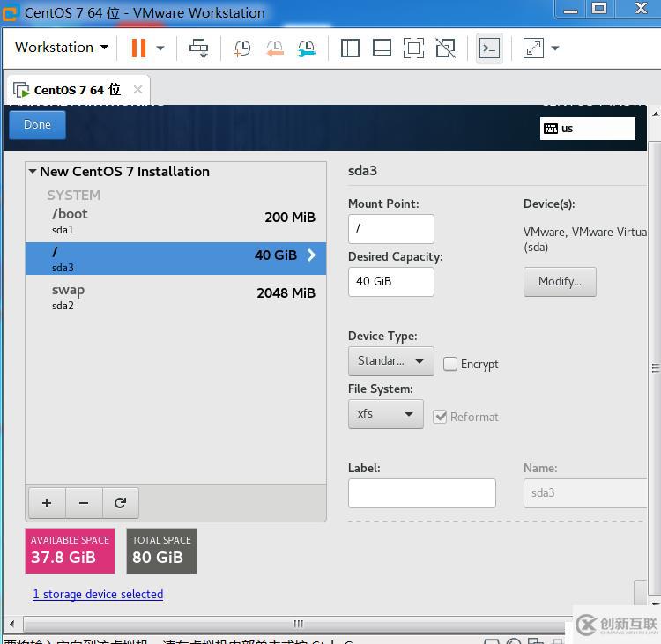Click the horizontal scrollbar thumb
Viewport: 661px width, 644px height.
point(298,624)
